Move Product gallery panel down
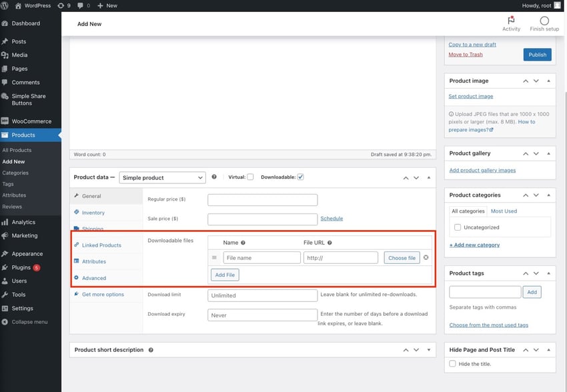Viewport: 567px width, 392px height. [536, 153]
